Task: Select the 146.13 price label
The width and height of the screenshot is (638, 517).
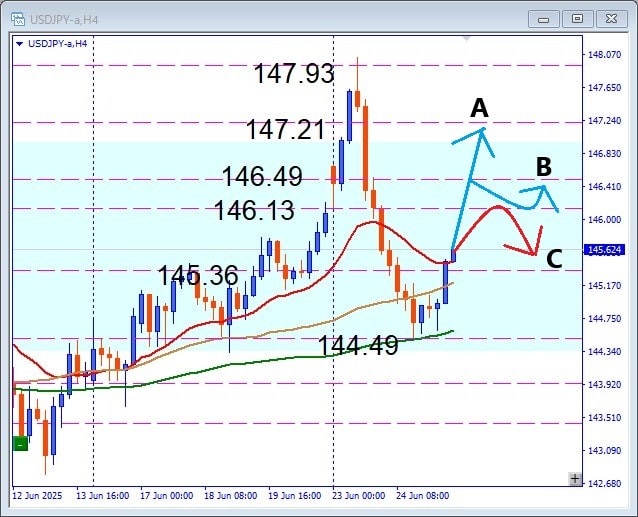Action: point(254,210)
